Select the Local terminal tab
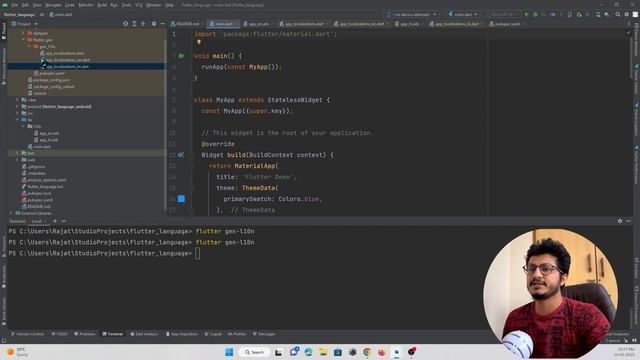 pos(37,221)
